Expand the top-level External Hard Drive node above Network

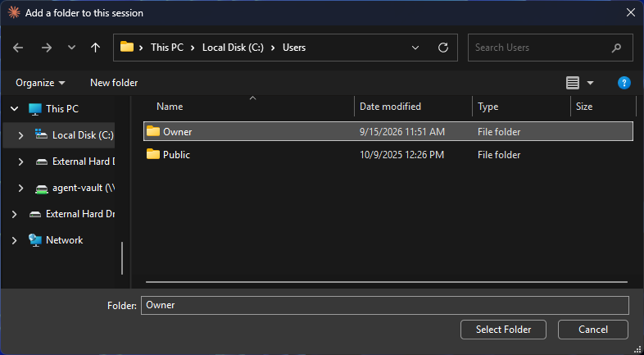(15, 214)
